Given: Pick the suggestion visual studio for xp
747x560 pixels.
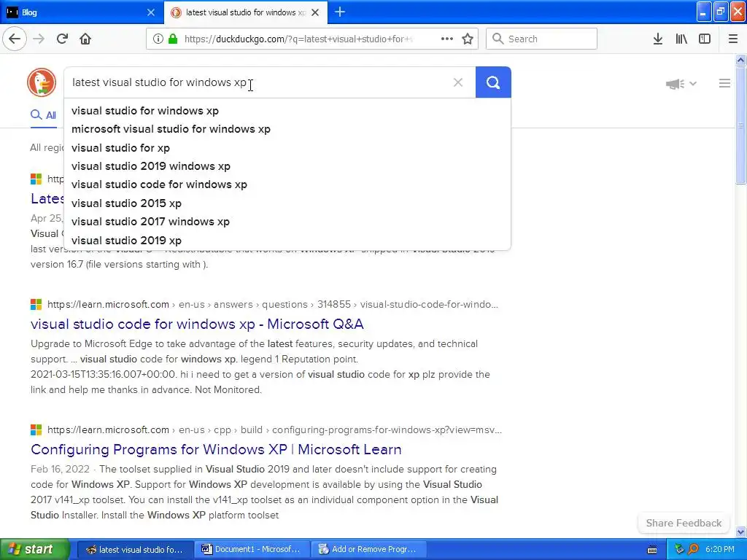Looking at the screenshot, I should coord(287,148).
